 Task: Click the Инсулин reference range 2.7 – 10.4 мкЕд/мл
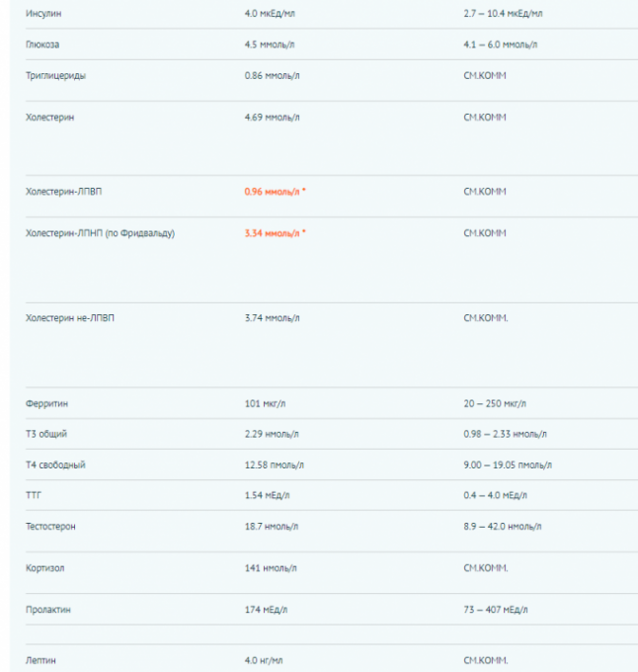pos(503,14)
